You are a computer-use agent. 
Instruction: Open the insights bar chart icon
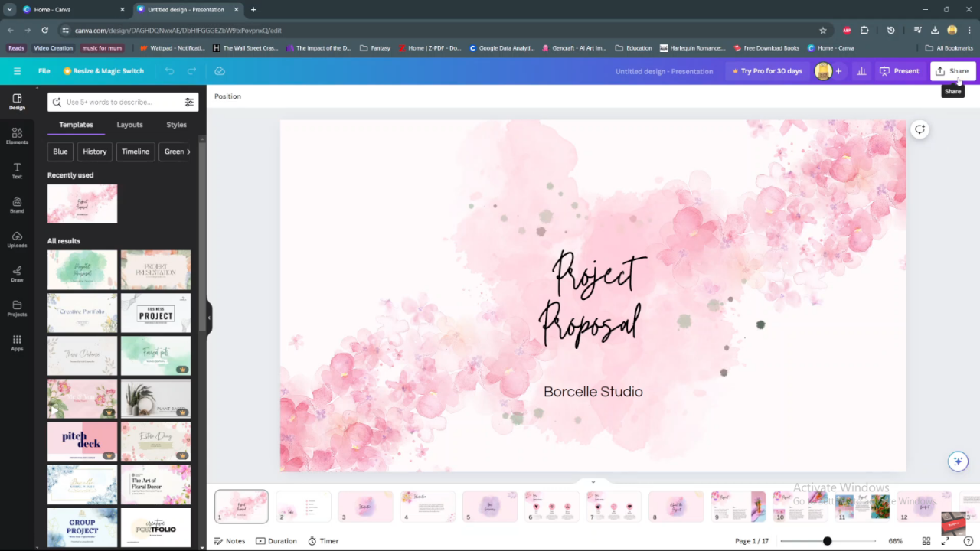(861, 71)
